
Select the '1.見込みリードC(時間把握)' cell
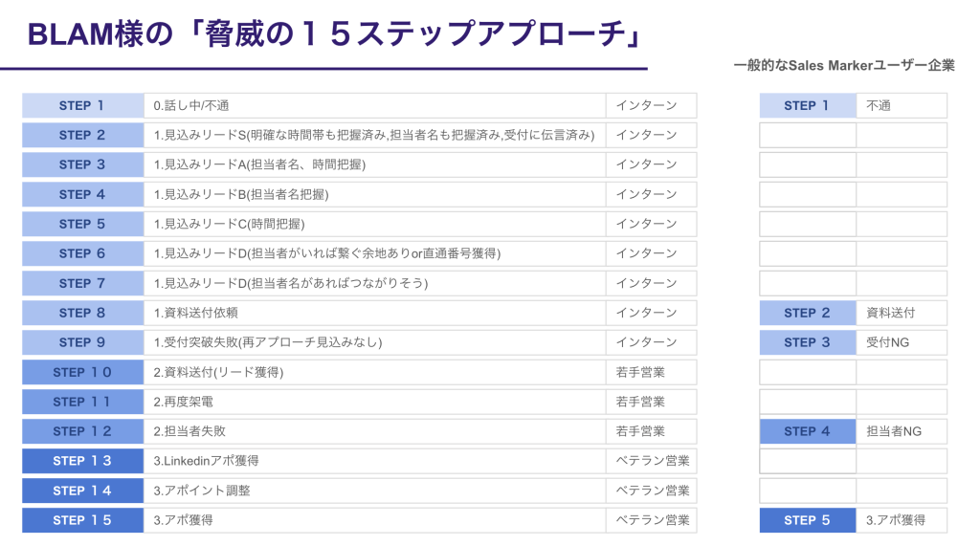(373, 224)
